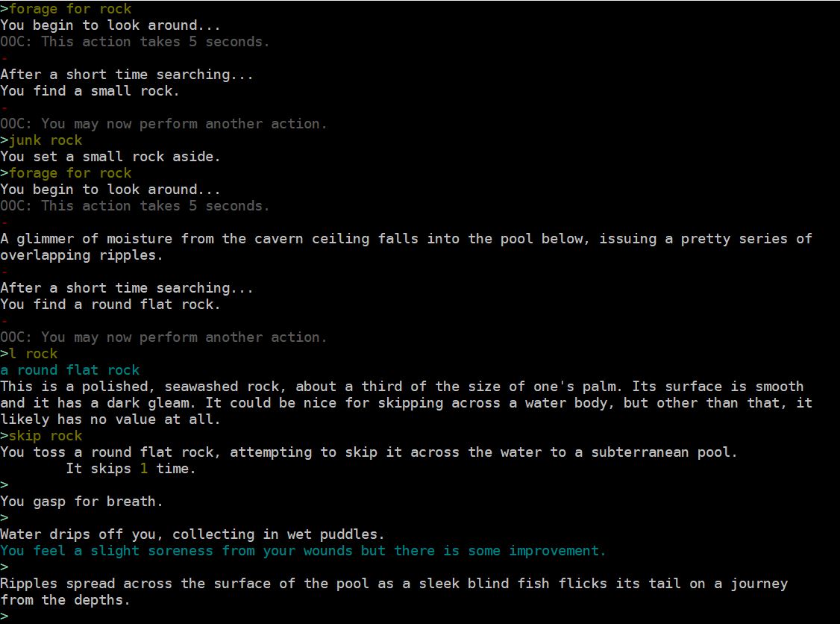The image size is (840, 624).
Task: Click the yellow skip count number 1
Action: (143, 469)
